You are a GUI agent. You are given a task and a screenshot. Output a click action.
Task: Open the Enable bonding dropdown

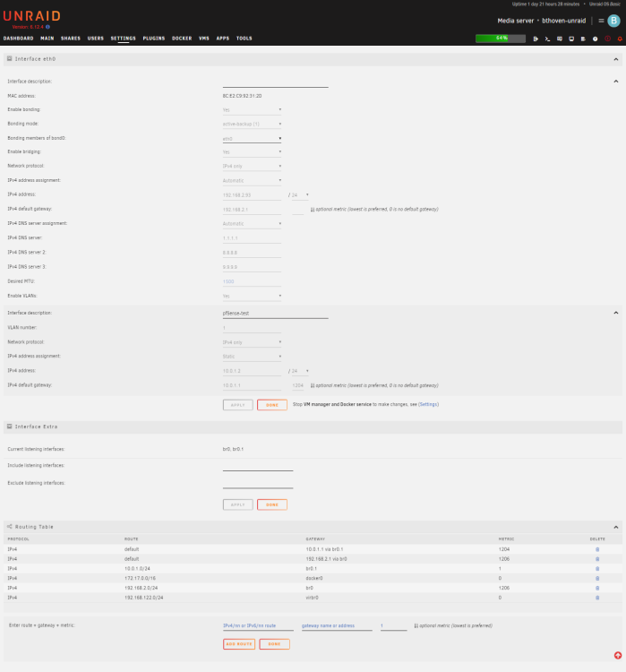[x=252, y=109]
